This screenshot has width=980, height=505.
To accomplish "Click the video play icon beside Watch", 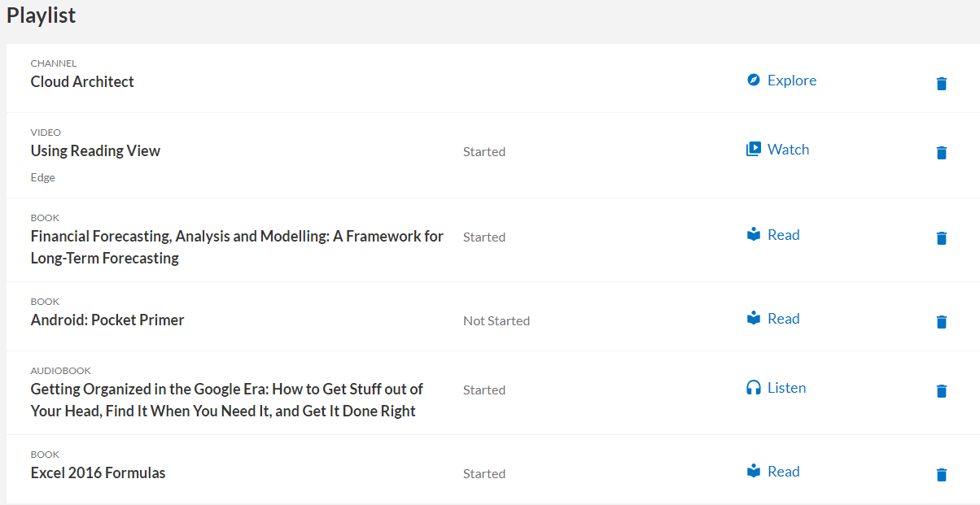I will coord(754,149).
